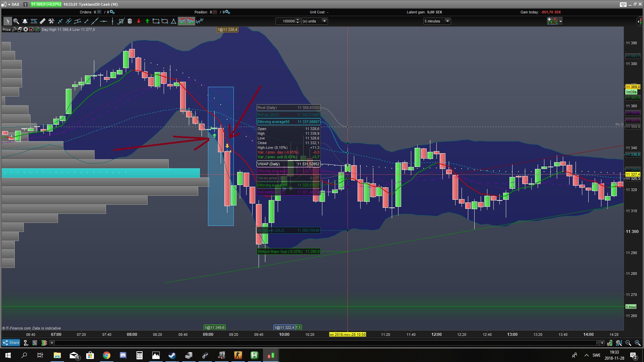Screen dimensions: 644x362
Task: Click the Share button
Action: [x=11, y=343]
